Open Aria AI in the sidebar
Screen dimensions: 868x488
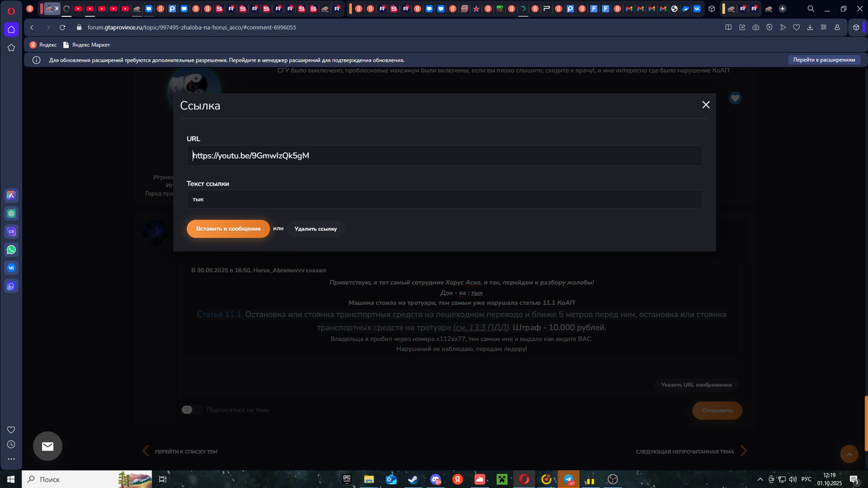click(11, 195)
